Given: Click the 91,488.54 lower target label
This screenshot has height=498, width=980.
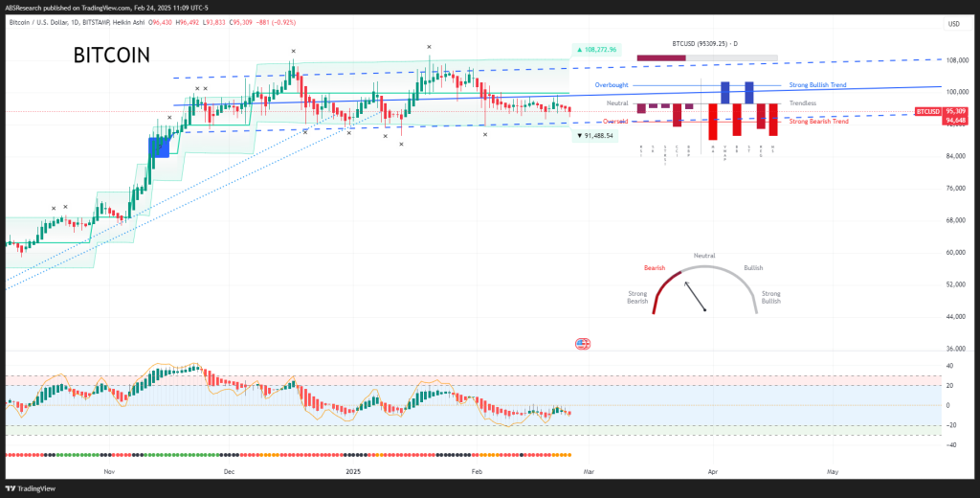Looking at the screenshot, I should coord(594,135).
